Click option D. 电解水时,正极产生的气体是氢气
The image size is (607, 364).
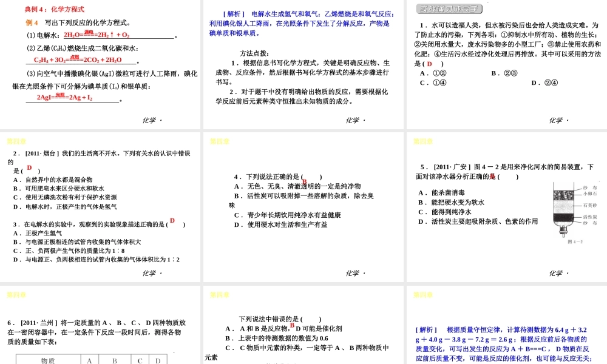click(x=65, y=206)
